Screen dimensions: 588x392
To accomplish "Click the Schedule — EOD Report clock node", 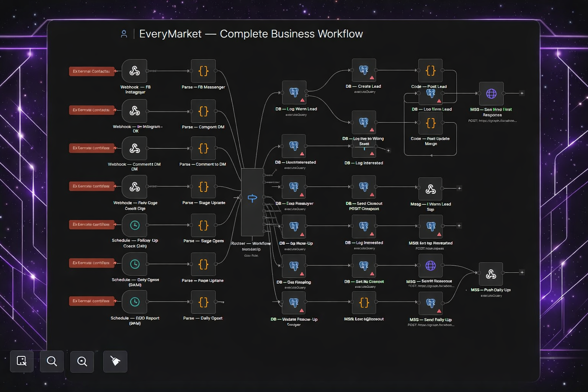I will (x=134, y=302).
